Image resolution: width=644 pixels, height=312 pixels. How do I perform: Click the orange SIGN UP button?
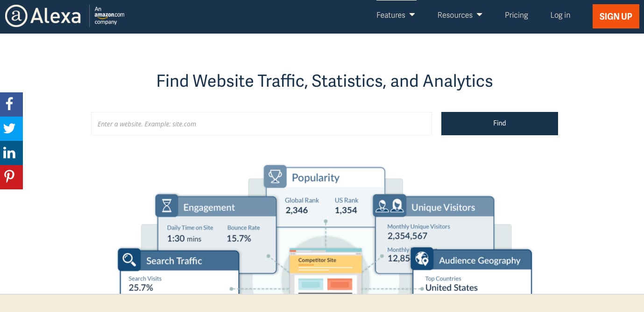616,16
